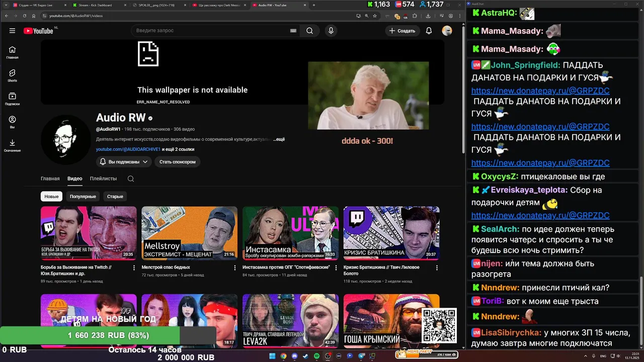Open the account avatar menu
The image size is (644, 362).
point(447,31)
